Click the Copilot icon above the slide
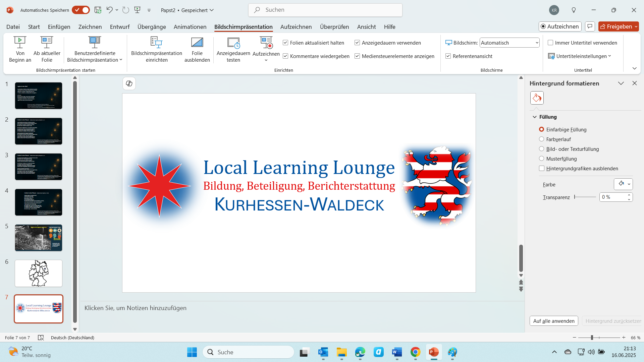 point(129,83)
